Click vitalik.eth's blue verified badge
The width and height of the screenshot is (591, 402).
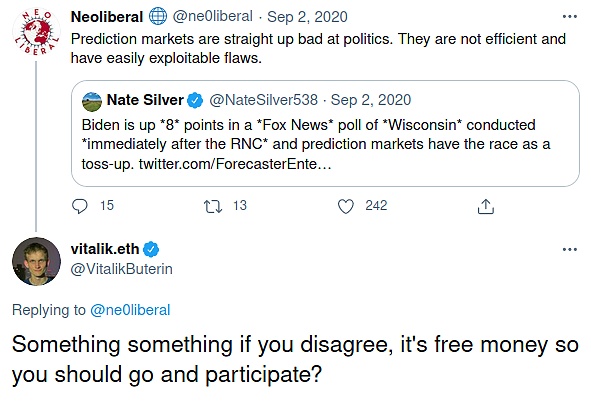pyautogui.click(x=151, y=249)
